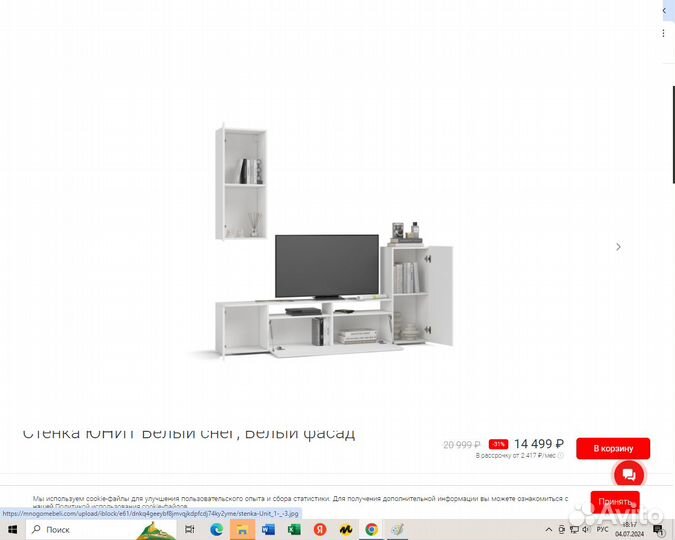
Task: Launch Microsoft Word from the taskbar
Action: (x=268, y=529)
